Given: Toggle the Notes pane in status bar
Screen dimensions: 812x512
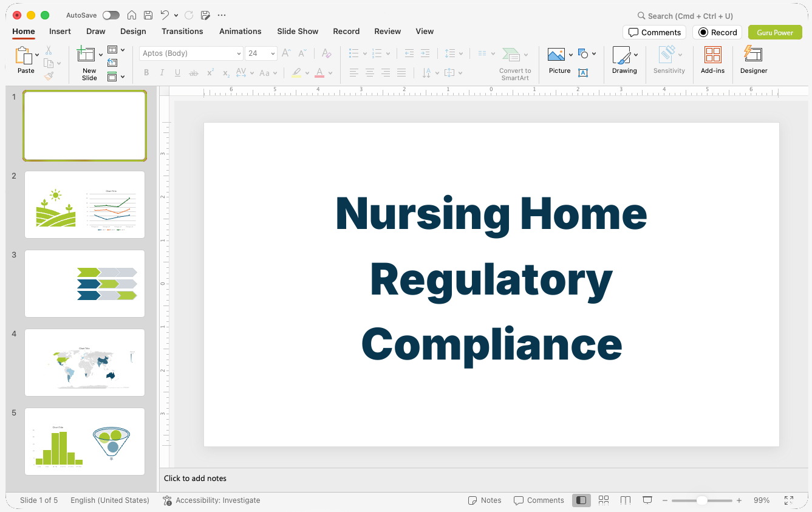Looking at the screenshot, I should coord(485,500).
